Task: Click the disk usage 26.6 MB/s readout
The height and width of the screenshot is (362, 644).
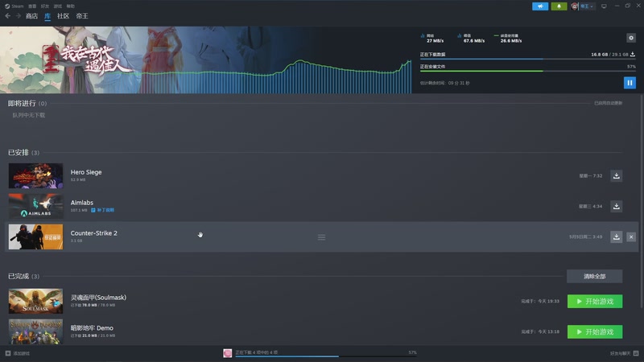Action: pos(508,38)
